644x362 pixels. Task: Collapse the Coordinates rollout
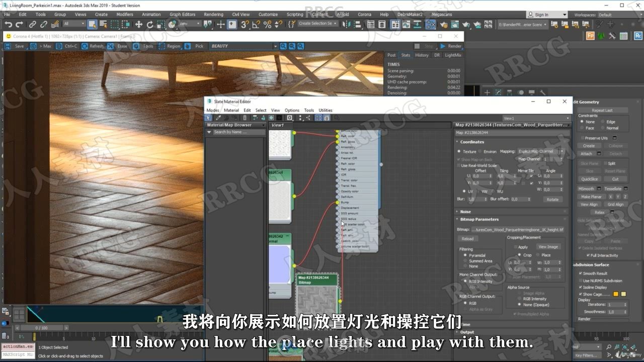[471, 142]
